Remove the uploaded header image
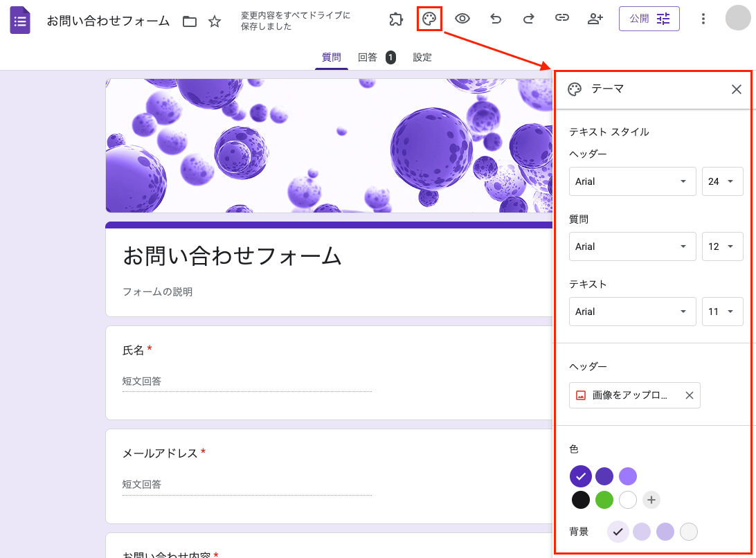The width and height of the screenshot is (756, 558). point(689,395)
